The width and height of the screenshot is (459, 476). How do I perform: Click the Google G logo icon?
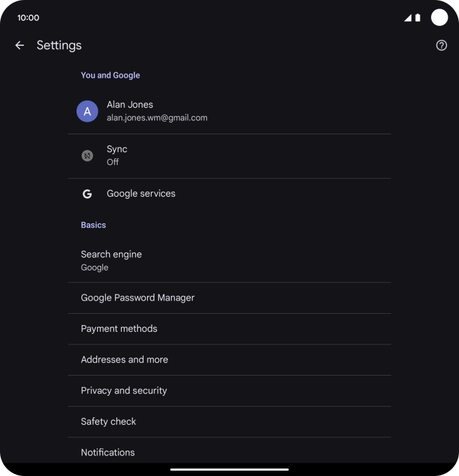point(87,193)
